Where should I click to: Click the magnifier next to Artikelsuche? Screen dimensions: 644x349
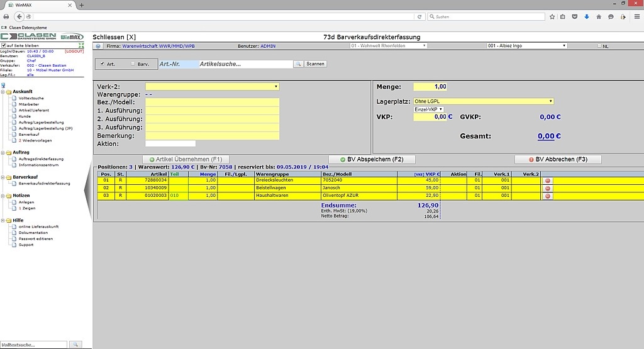pyautogui.click(x=298, y=64)
